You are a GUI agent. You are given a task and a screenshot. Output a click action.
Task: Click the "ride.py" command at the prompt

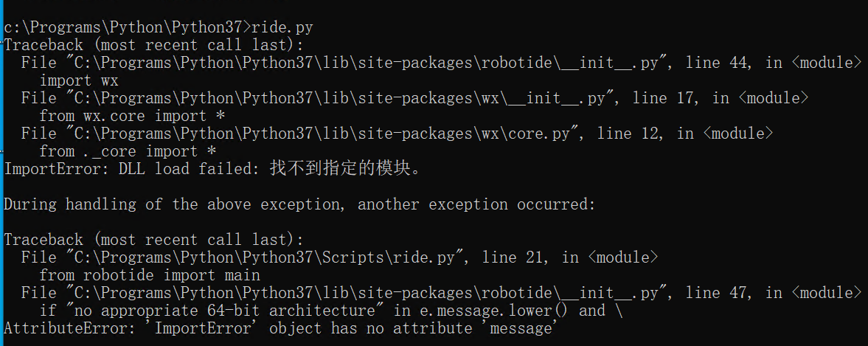click(x=282, y=27)
